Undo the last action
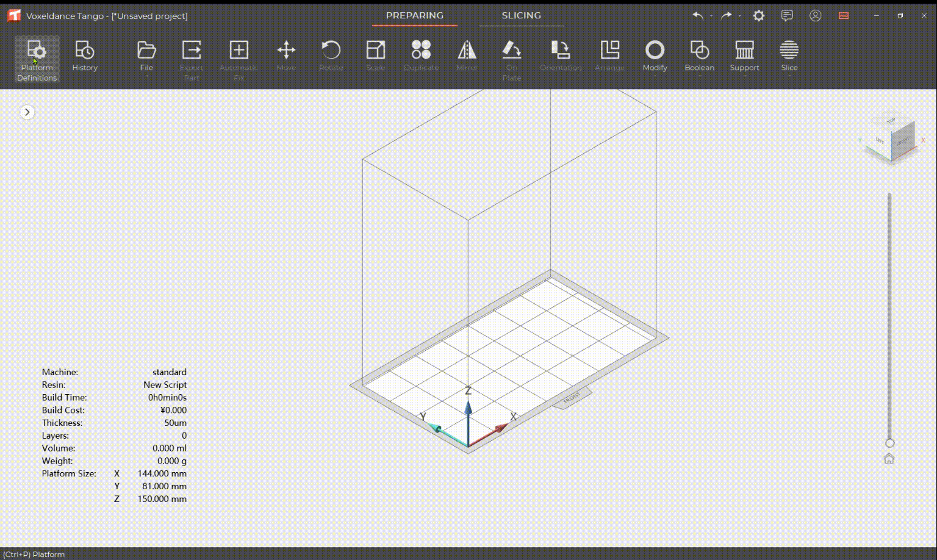 tap(698, 16)
